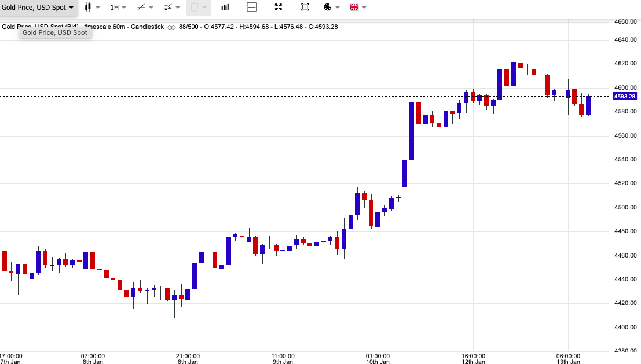The image size is (641, 364).
Task: Toggle the crosshair cursor tool
Action: [251, 7]
